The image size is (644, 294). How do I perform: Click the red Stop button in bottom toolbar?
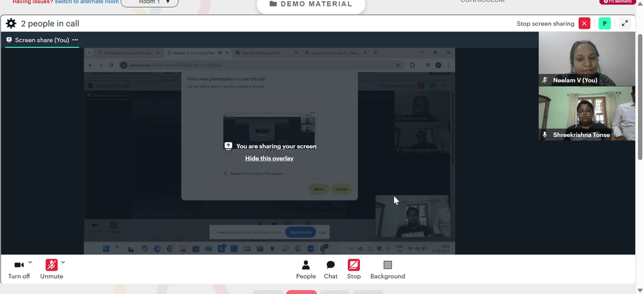(x=354, y=270)
